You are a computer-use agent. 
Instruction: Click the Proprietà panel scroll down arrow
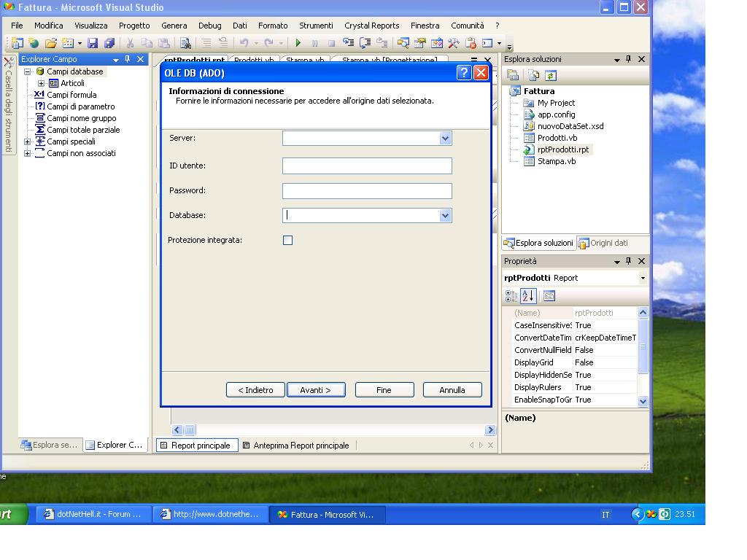click(643, 401)
